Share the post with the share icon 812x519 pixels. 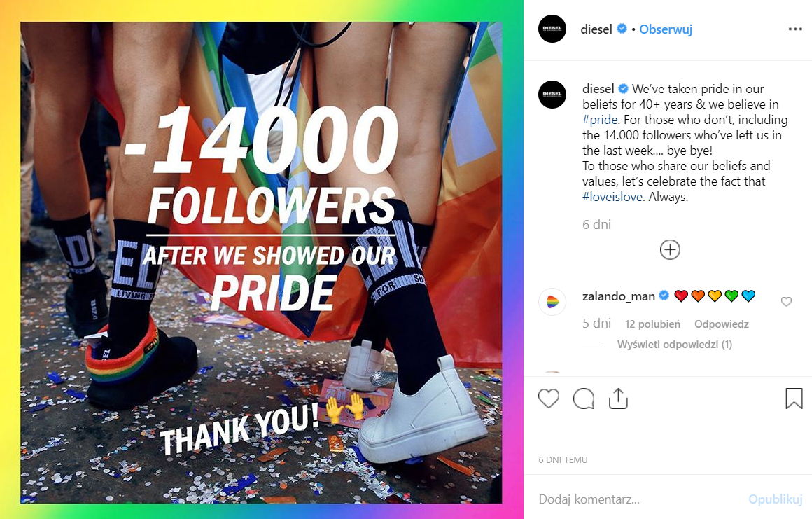(x=618, y=399)
